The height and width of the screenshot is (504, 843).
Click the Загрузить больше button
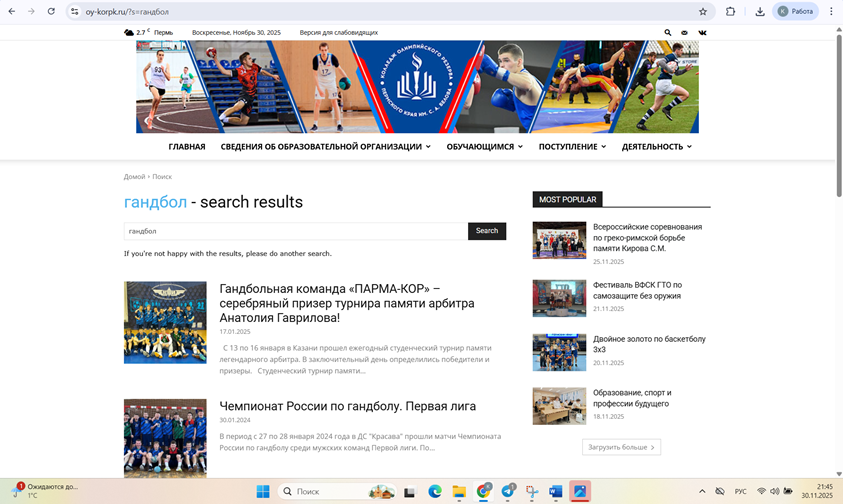pyautogui.click(x=621, y=447)
